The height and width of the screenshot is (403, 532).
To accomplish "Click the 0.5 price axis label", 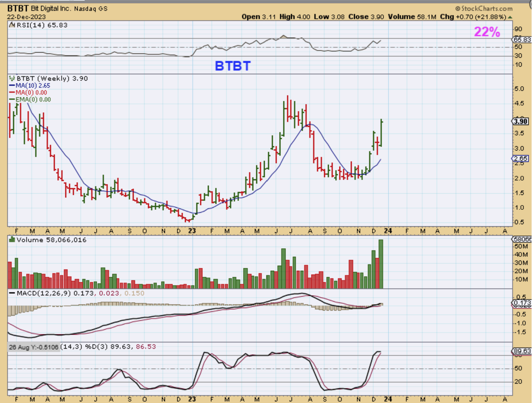I will tap(519, 222).
